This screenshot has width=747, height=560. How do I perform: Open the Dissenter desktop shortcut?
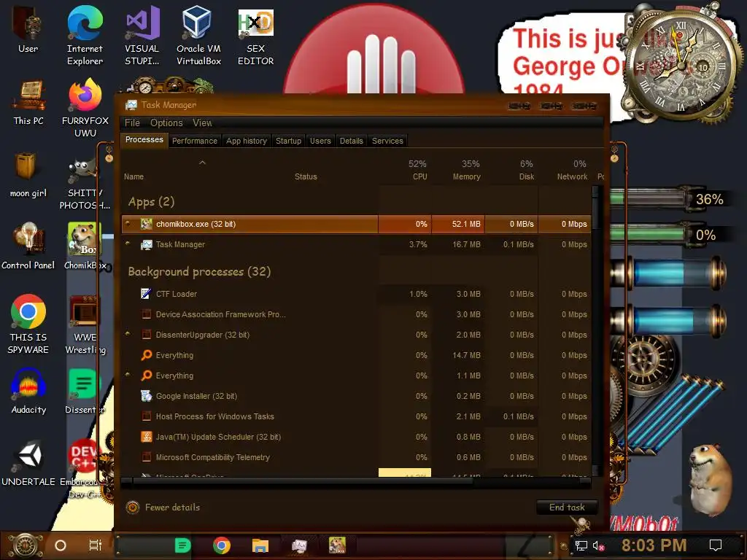tap(85, 392)
